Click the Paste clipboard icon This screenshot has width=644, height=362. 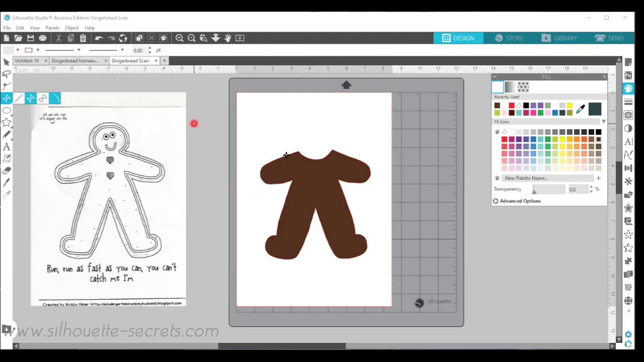(x=83, y=38)
